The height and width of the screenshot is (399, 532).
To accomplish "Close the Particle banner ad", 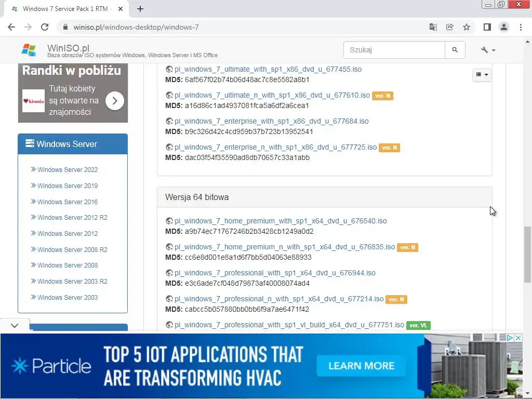I will coord(518,338).
